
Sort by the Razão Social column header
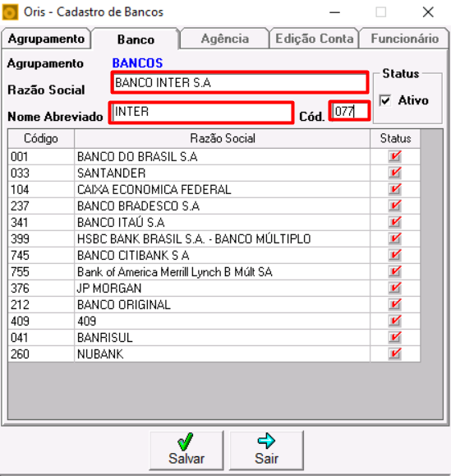coord(223,138)
